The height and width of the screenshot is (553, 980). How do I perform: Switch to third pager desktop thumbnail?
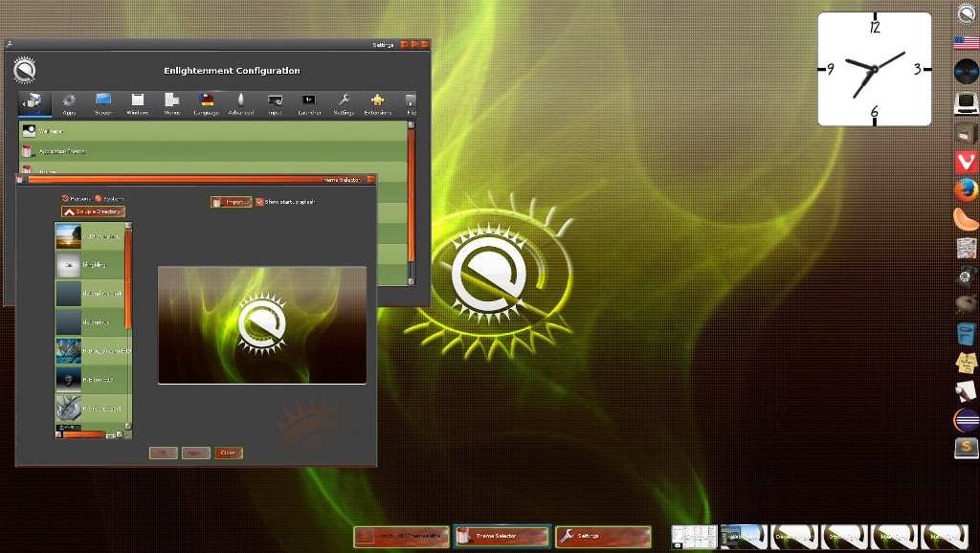pos(793,537)
